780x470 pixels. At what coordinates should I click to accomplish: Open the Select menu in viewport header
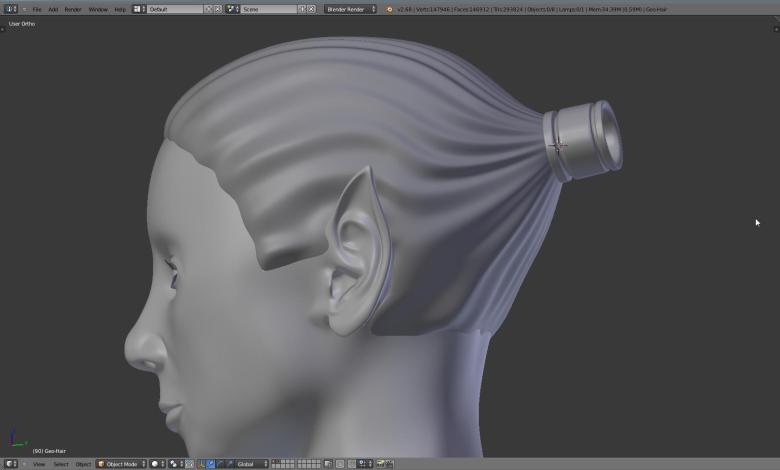tap(61, 464)
